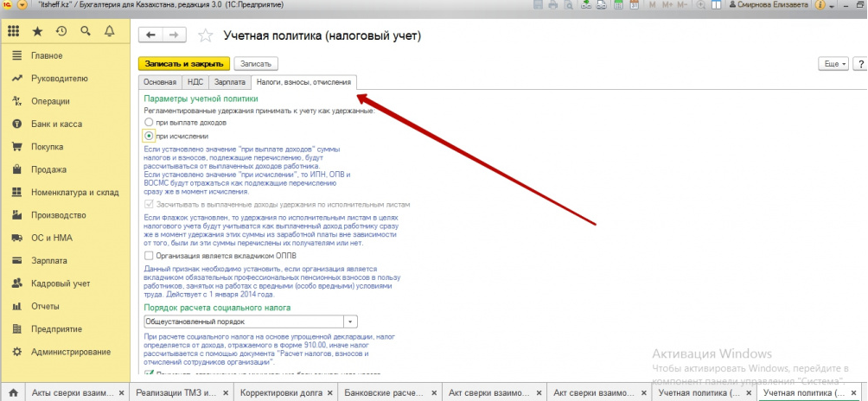This screenshot has width=868, height=401.
Task: Click "Записать и закрыть" button
Action: (x=183, y=64)
